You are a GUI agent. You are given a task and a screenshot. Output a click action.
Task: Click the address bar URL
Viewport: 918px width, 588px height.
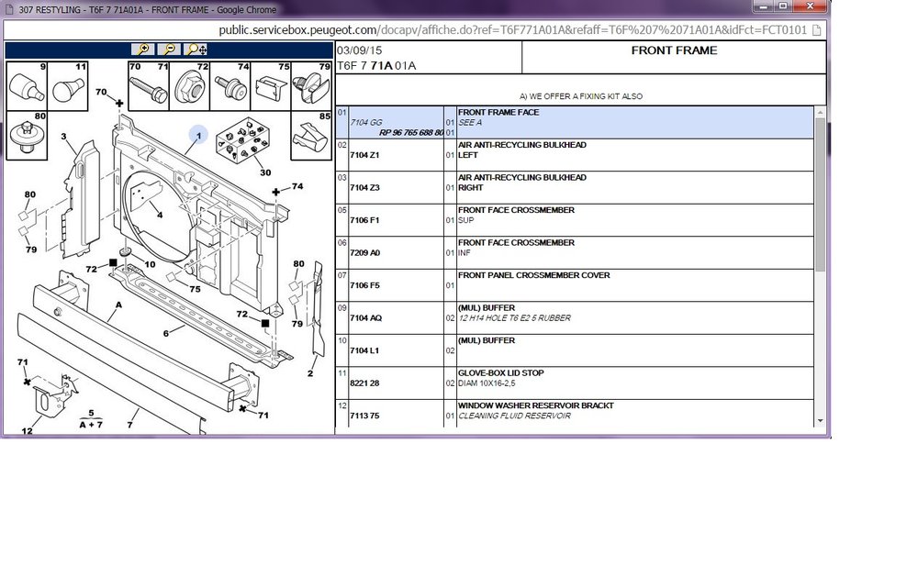click(512, 30)
